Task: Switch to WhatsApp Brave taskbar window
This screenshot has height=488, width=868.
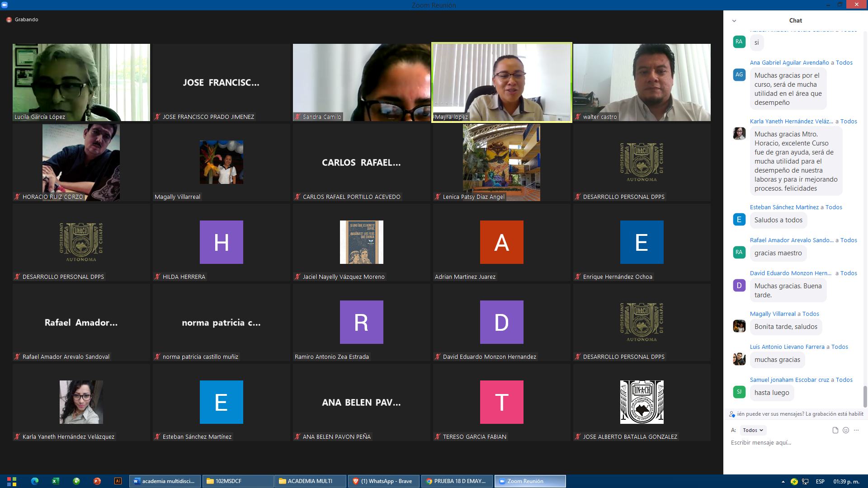Action: 383,481
